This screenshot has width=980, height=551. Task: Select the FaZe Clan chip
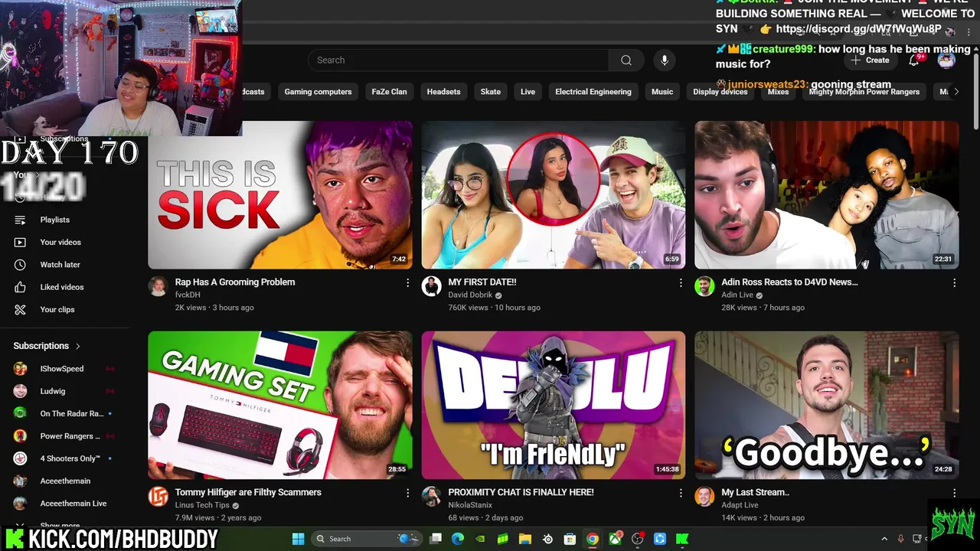pyautogui.click(x=389, y=92)
